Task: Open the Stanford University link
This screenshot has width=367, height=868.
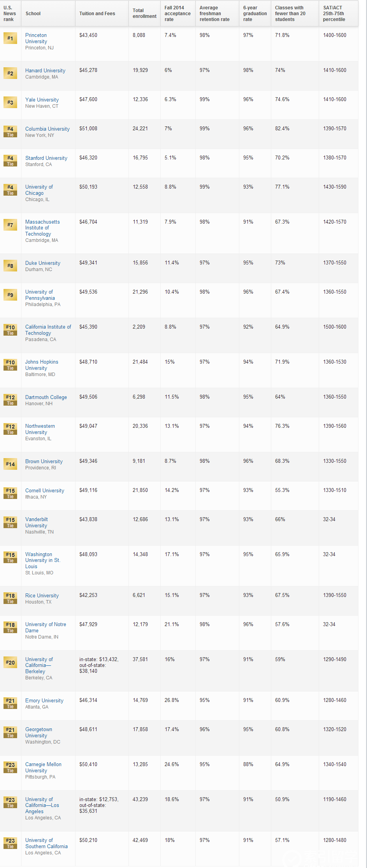Action: click(46, 158)
